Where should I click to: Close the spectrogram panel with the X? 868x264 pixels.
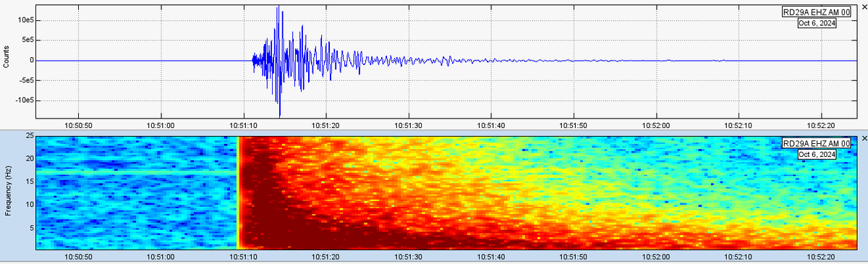pyautogui.click(x=864, y=138)
